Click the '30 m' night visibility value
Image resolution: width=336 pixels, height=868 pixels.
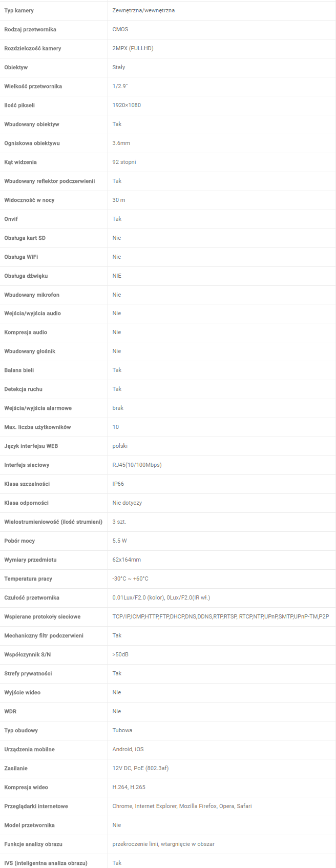point(119,200)
